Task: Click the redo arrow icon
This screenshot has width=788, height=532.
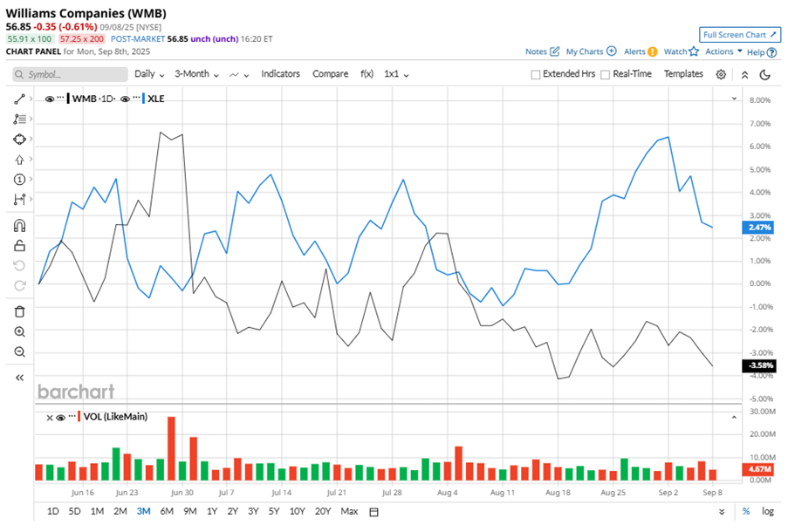Action: click(19, 285)
